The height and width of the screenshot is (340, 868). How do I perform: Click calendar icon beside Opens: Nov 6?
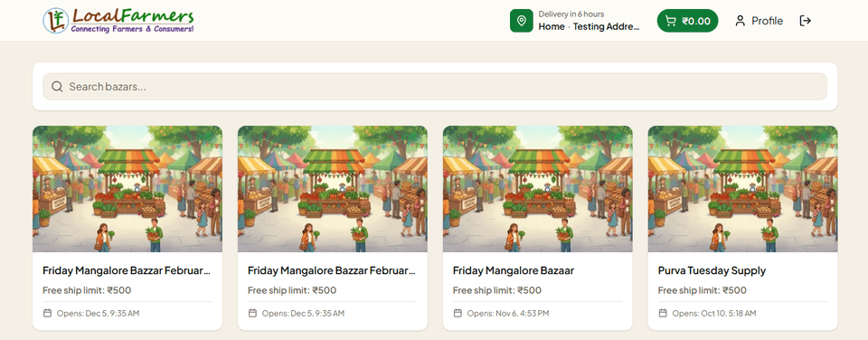[458, 314]
